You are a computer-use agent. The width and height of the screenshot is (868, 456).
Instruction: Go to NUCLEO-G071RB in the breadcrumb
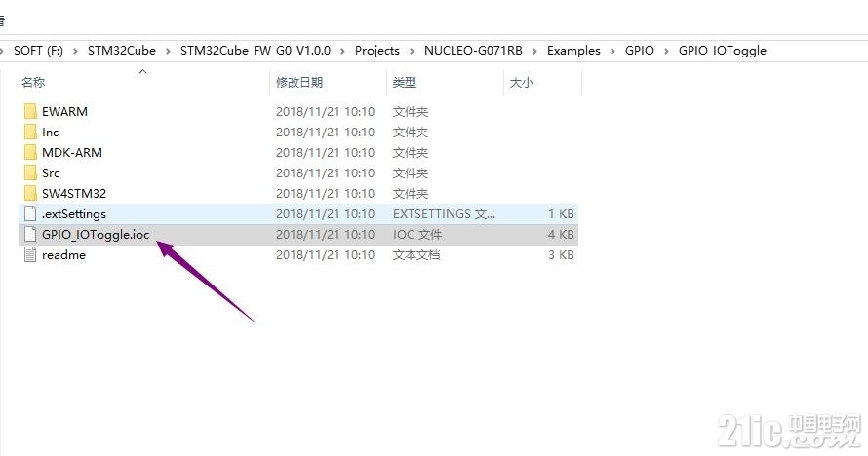473,51
